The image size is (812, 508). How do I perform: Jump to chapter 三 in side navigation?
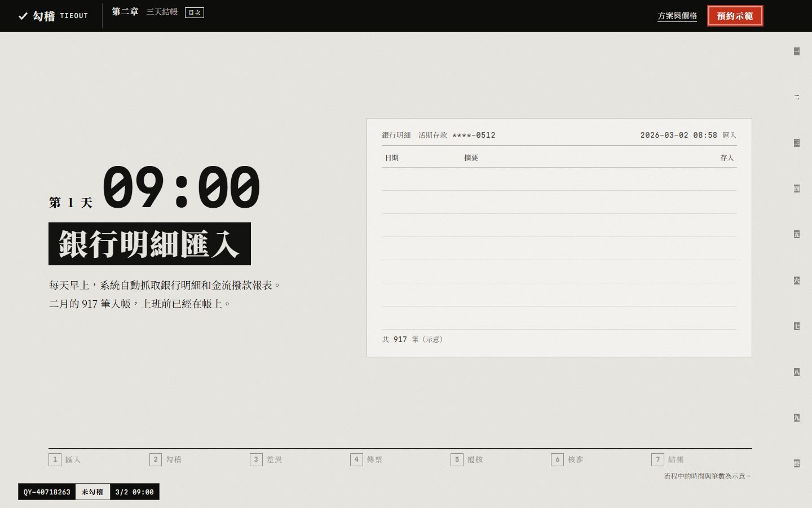pos(797,143)
